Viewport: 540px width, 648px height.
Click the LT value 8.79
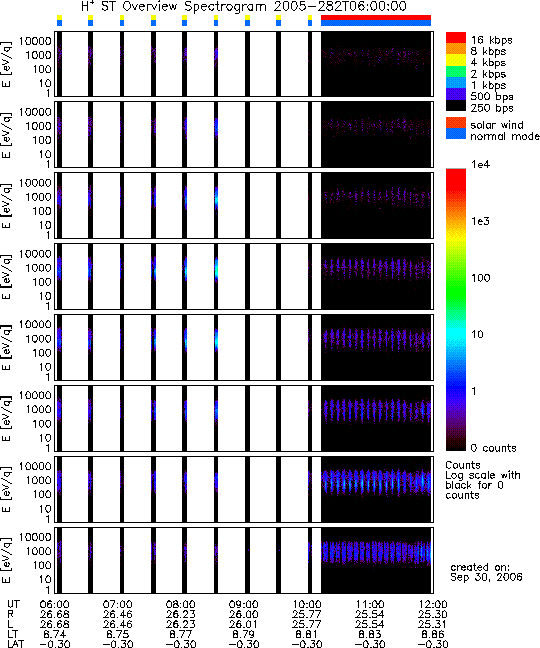(x=243, y=634)
